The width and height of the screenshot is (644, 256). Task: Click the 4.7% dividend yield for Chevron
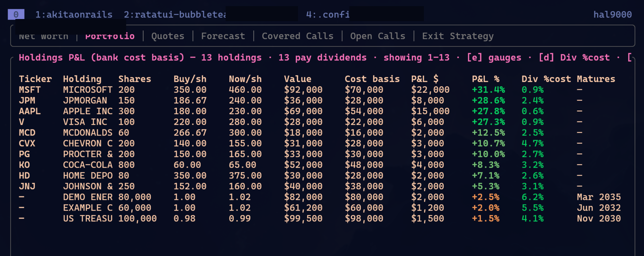click(533, 143)
